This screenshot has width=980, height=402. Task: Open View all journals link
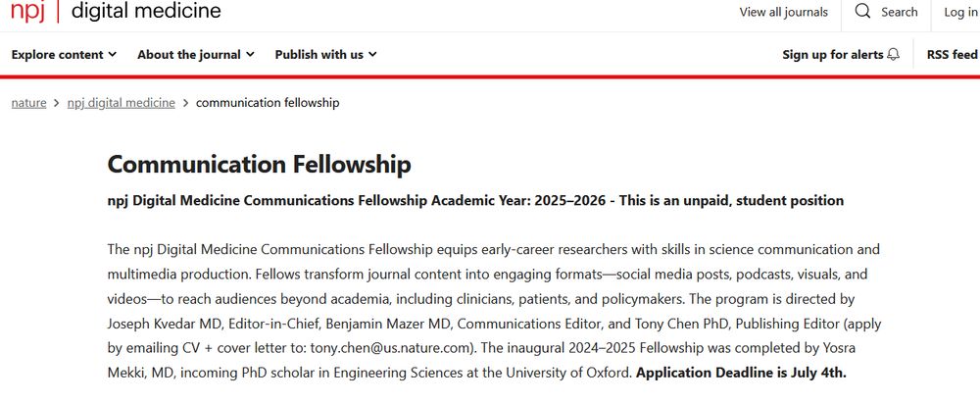pyautogui.click(x=783, y=12)
